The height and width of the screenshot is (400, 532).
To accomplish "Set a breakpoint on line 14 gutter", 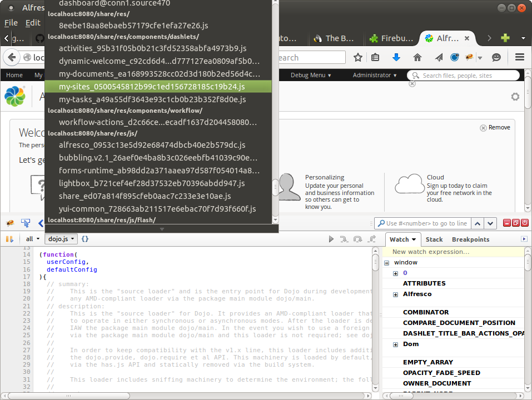I will [x=27, y=254].
